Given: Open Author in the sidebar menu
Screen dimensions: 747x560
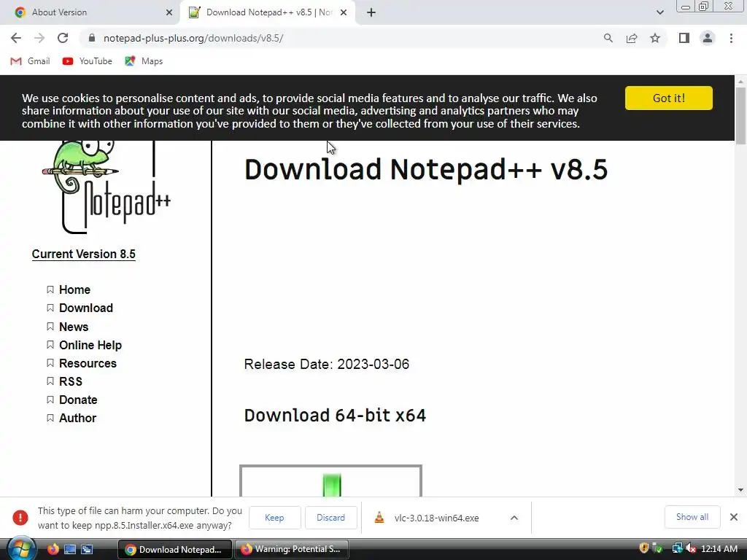Looking at the screenshot, I should point(77,418).
